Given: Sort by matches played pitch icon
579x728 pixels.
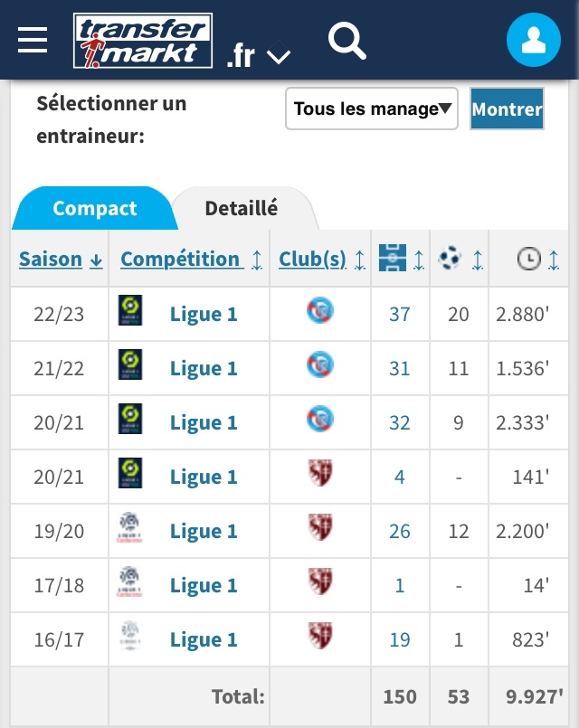Looking at the screenshot, I should pyautogui.click(x=393, y=259).
